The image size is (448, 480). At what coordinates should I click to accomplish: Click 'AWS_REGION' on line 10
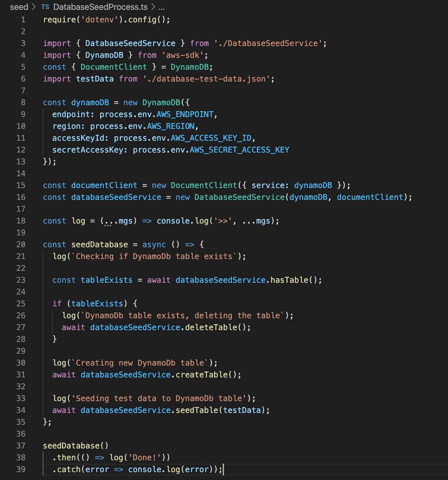coord(171,126)
